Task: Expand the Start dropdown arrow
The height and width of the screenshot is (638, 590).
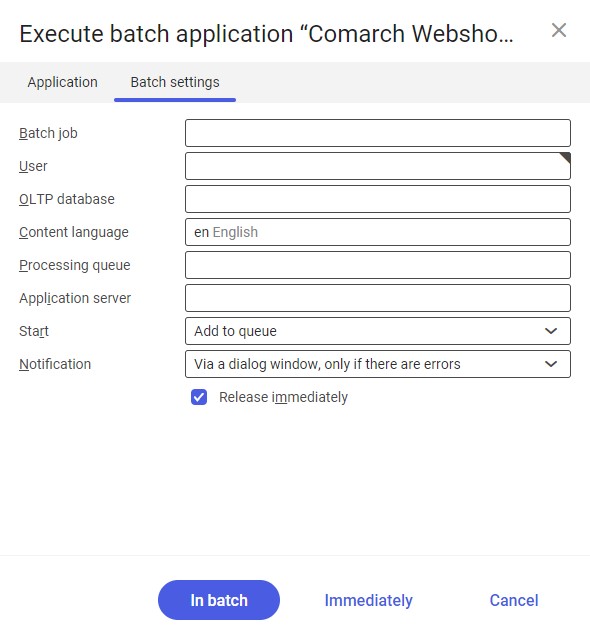Action: pyautogui.click(x=551, y=331)
